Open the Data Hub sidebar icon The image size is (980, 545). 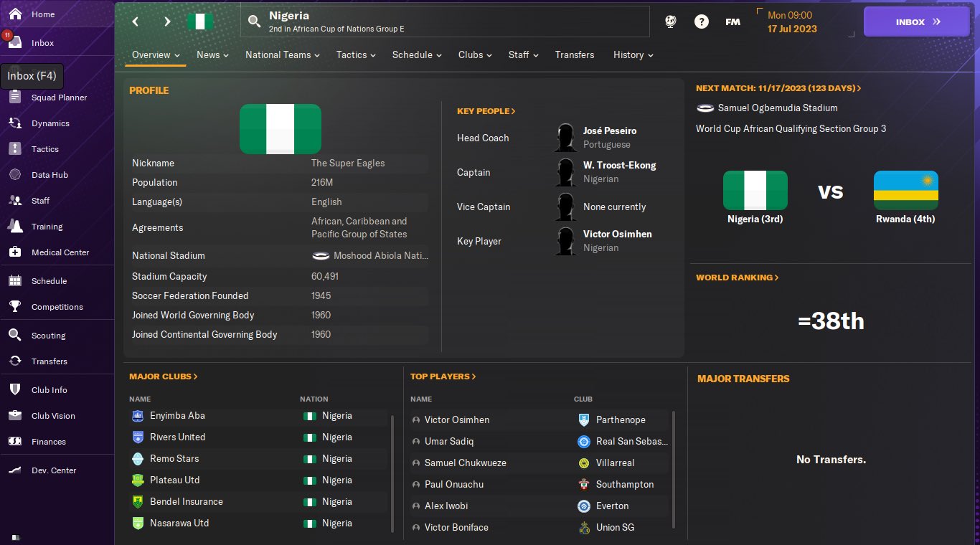[x=15, y=175]
